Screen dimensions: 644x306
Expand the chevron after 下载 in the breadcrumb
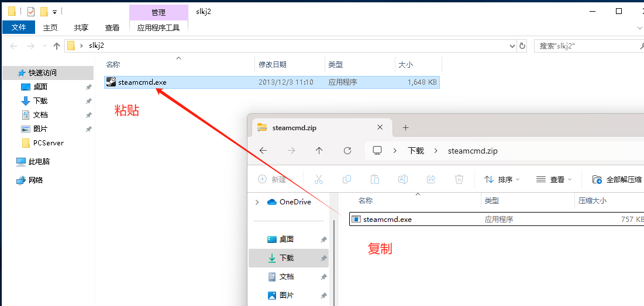pos(436,151)
